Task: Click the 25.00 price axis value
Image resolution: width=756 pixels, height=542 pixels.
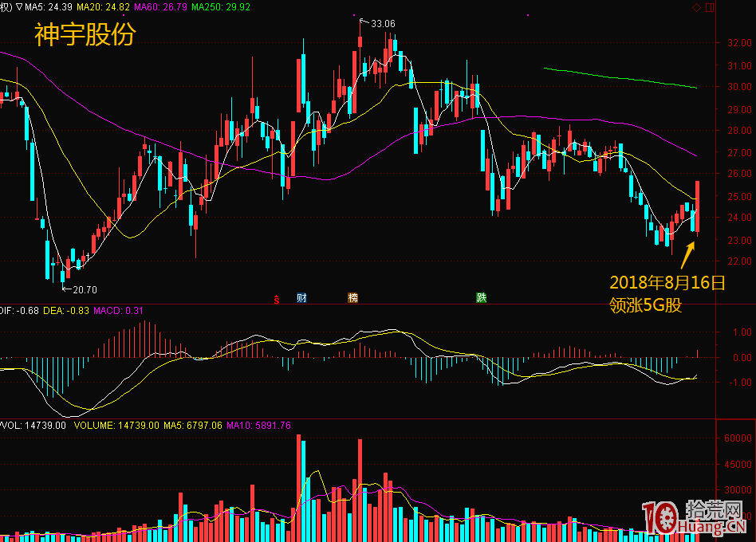Action: coord(739,197)
